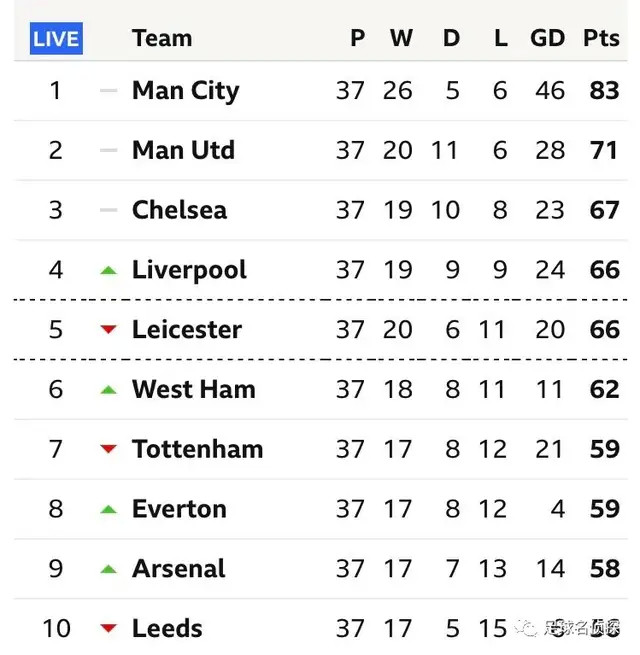Click Liverpool's green up arrow indicator
Image resolution: width=640 pixels, height=655 pixels.
(x=109, y=271)
